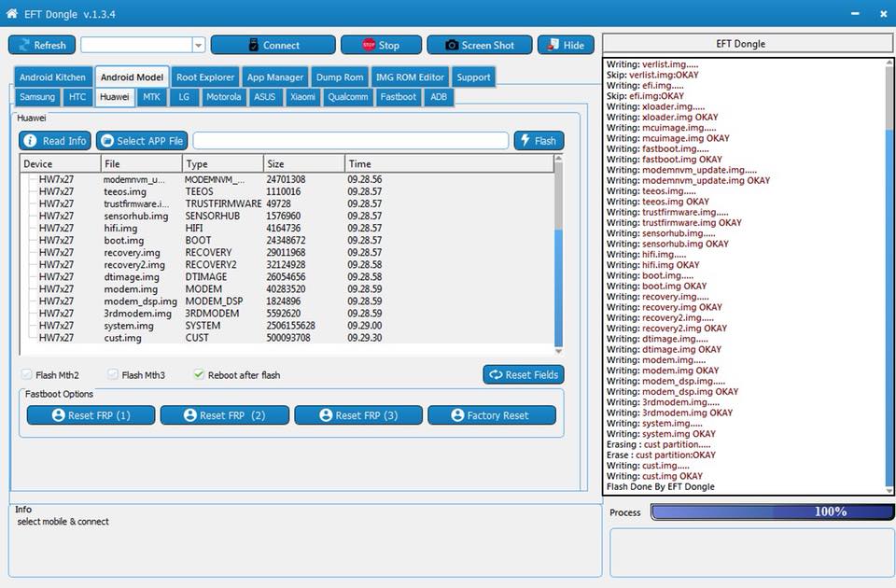This screenshot has height=588, width=896.
Task: Click the home icon in title bar
Action: 11,14
